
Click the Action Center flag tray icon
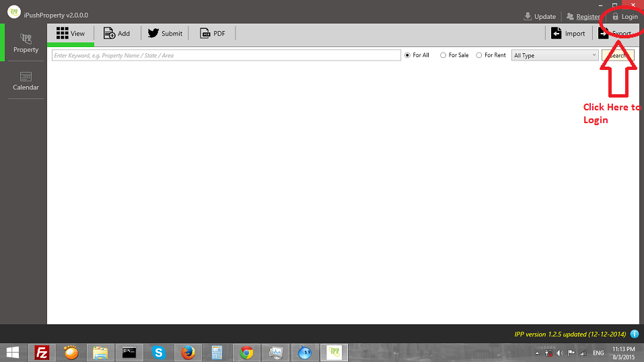[571, 353]
